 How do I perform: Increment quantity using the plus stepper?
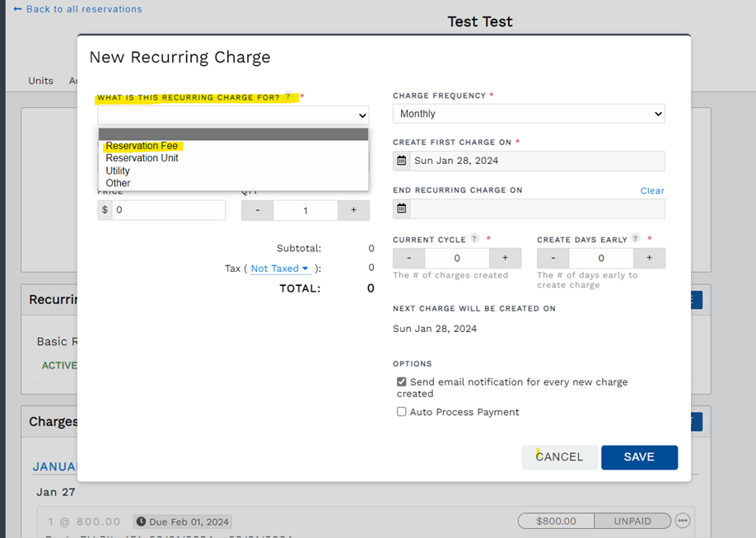tap(353, 210)
